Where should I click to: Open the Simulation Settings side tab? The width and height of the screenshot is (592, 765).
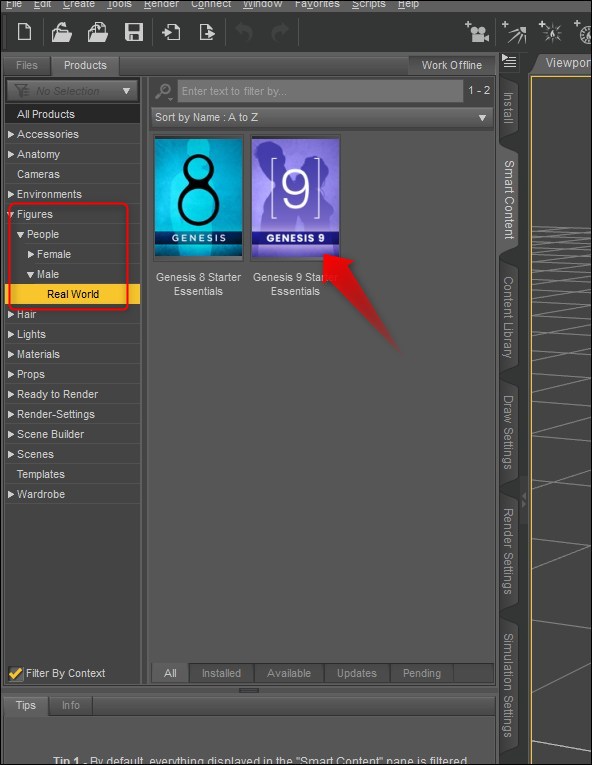click(x=509, y=685)
